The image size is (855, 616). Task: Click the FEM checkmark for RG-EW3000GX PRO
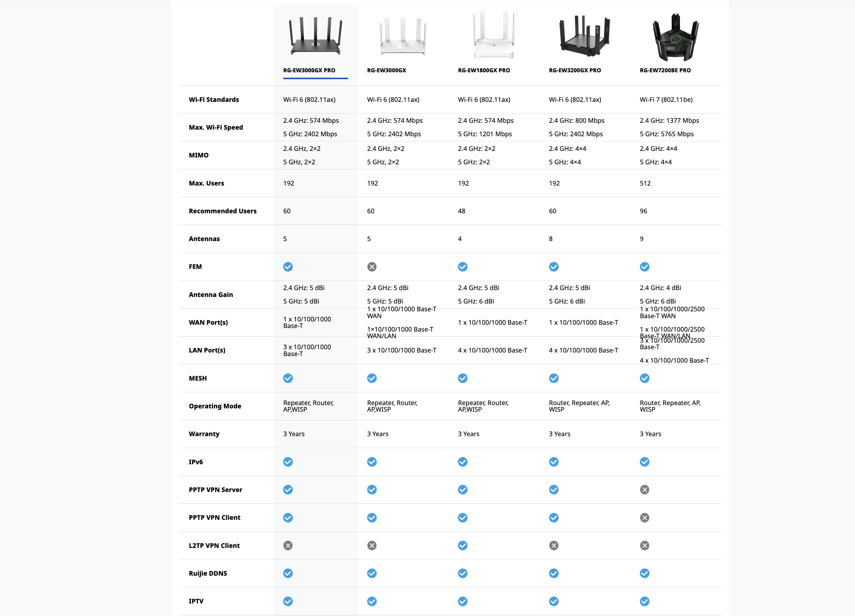(x=288, y=267)
